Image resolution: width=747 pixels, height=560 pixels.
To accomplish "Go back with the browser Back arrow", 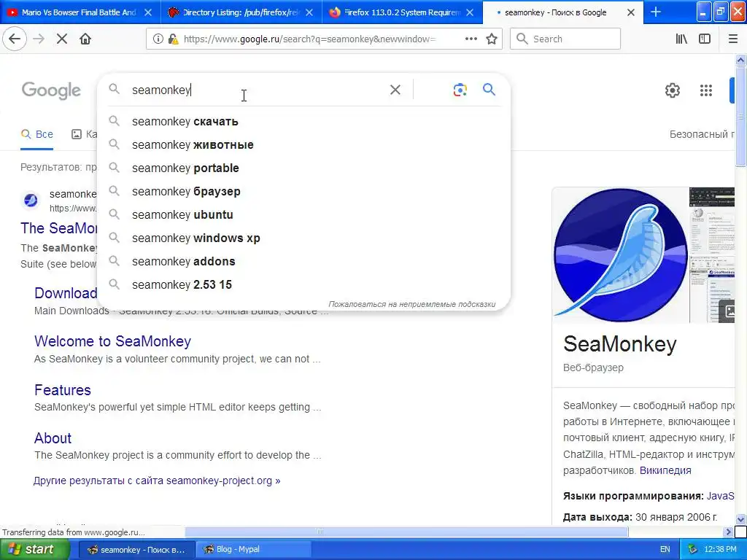I will (x=15, y=39).
